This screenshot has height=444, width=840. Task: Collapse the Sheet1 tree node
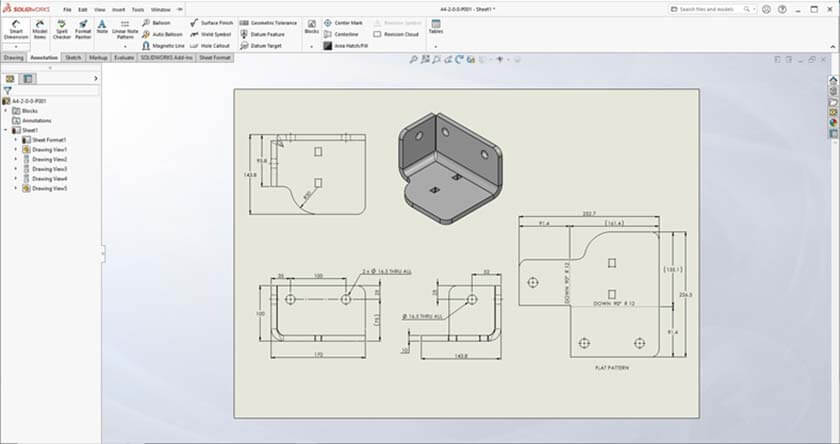pyautogui.click(x=5, y=130)
